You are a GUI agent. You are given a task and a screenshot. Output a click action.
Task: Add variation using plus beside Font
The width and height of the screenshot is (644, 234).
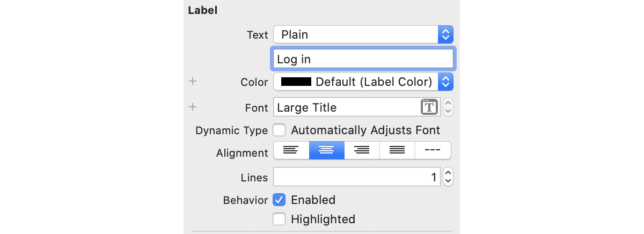click(x=193, y=107)
